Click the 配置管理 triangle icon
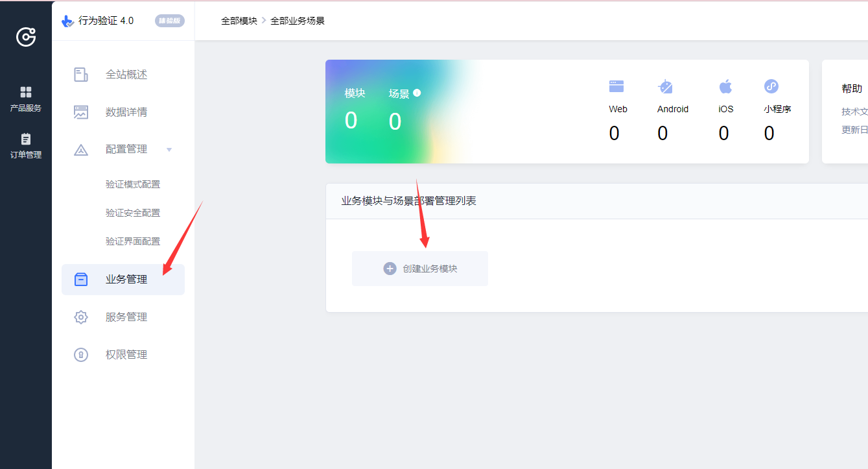Viewport: 868px width, 469px height. (x=81, y=150)
